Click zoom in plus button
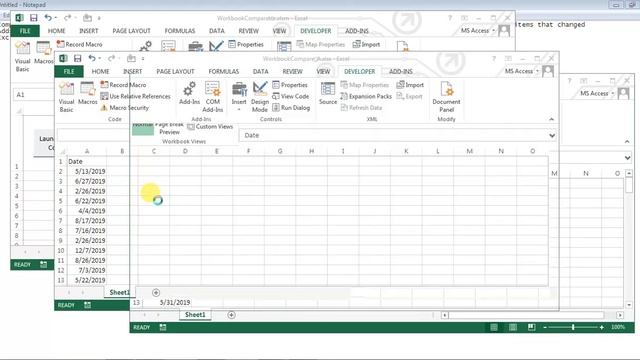The image size is (640, 360). pos(602,327)
